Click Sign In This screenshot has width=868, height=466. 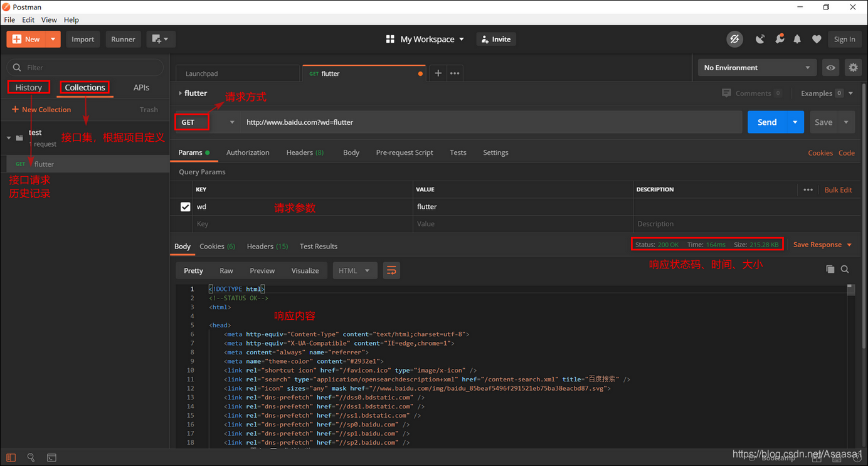(x=844, y=39)
